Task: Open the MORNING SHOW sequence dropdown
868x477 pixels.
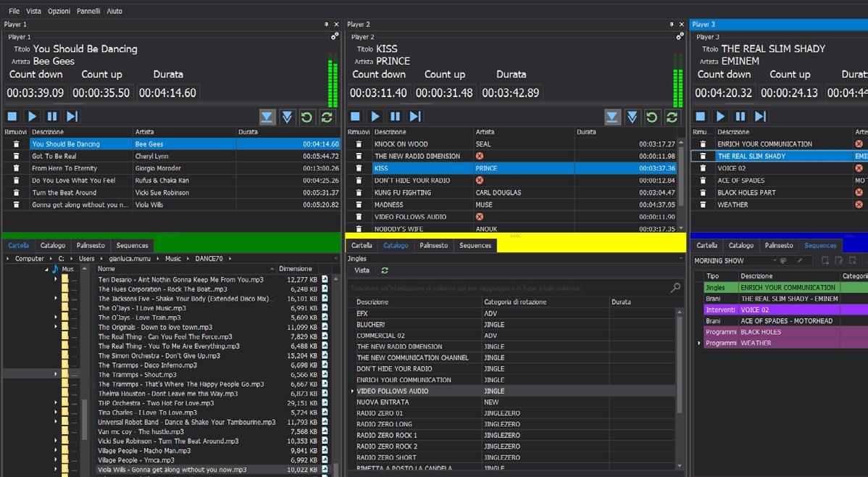Action: point(775,260)
